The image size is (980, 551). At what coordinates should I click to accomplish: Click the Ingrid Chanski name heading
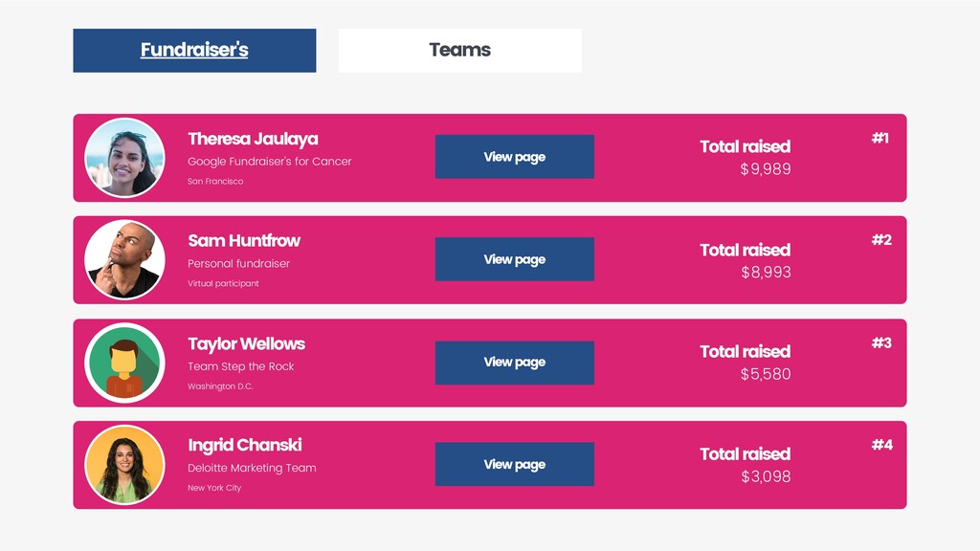click(x=245, y=445)
